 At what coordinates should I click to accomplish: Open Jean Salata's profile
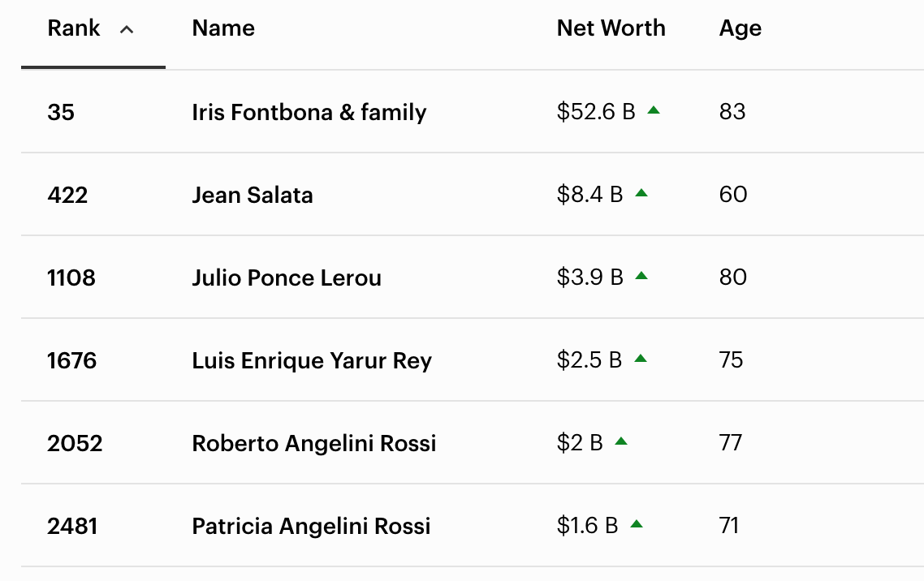[x=252, y=195]
